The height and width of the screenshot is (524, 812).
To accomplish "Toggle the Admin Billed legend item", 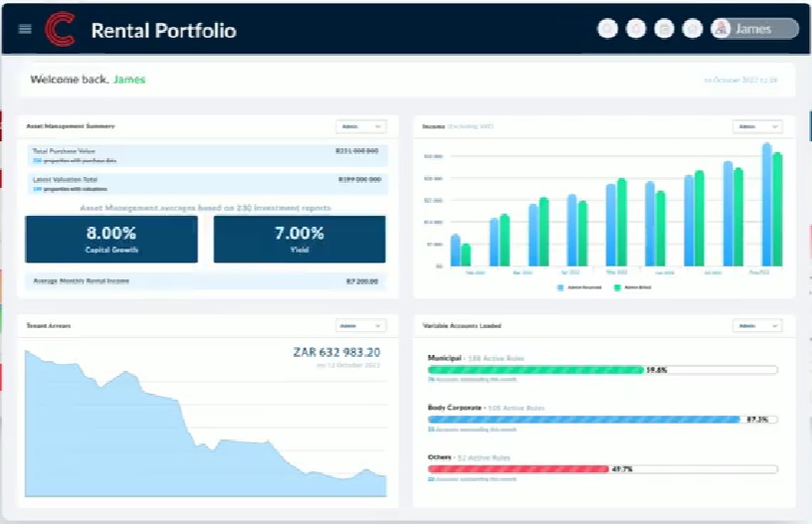I will click(634, 287).
